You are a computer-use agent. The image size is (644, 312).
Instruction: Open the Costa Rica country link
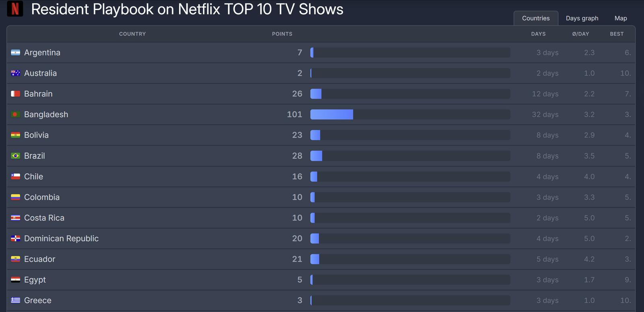coord(44,218)
